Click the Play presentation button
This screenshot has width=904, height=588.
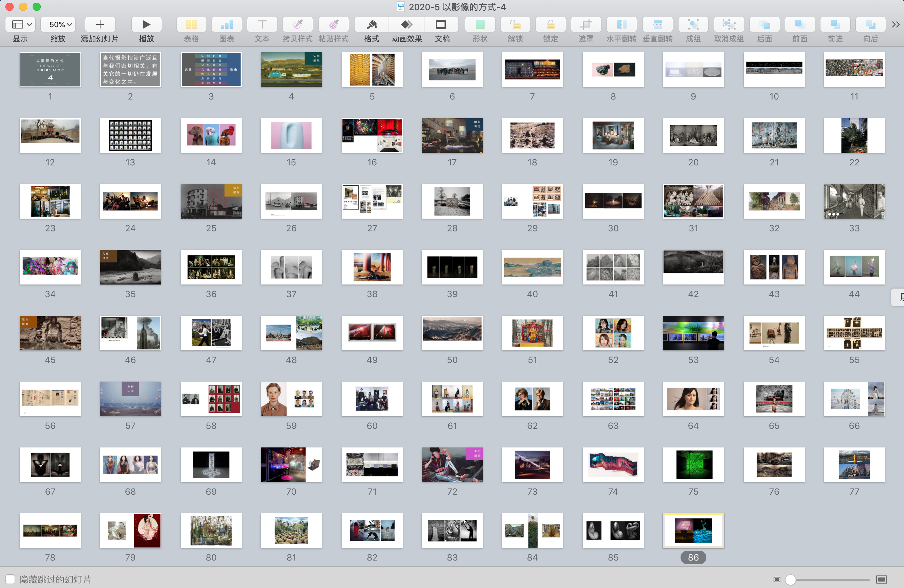click(146, 25)
